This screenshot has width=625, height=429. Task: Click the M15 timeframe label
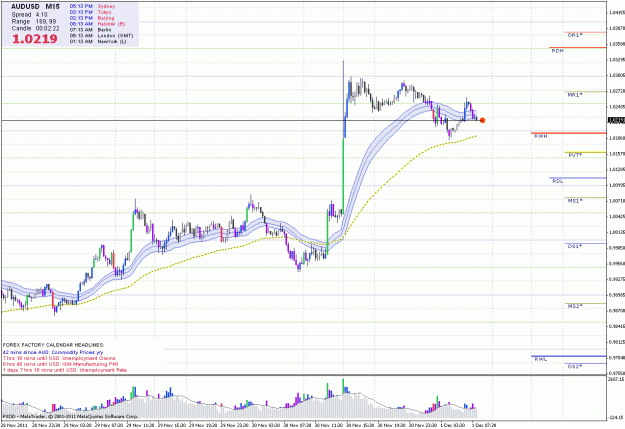(52, 7)
